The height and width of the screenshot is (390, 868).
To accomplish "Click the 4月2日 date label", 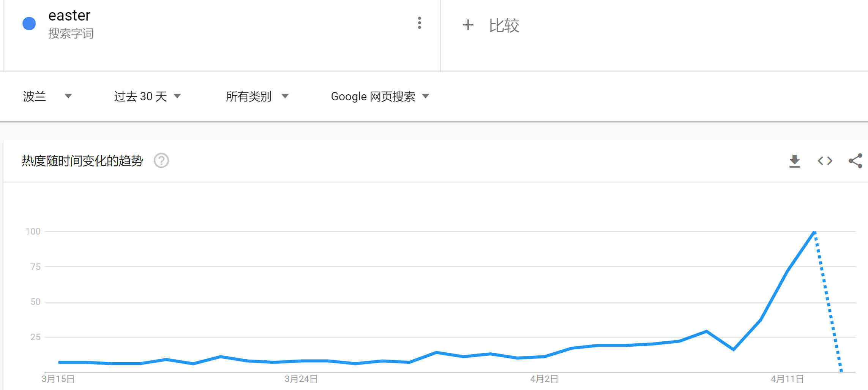I will (544, 379).
